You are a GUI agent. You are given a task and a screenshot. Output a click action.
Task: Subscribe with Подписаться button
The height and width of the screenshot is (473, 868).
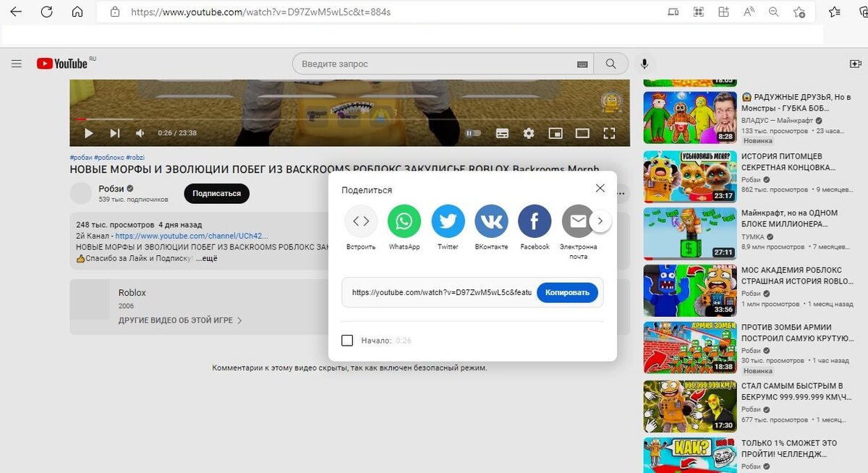pos(216,194)
